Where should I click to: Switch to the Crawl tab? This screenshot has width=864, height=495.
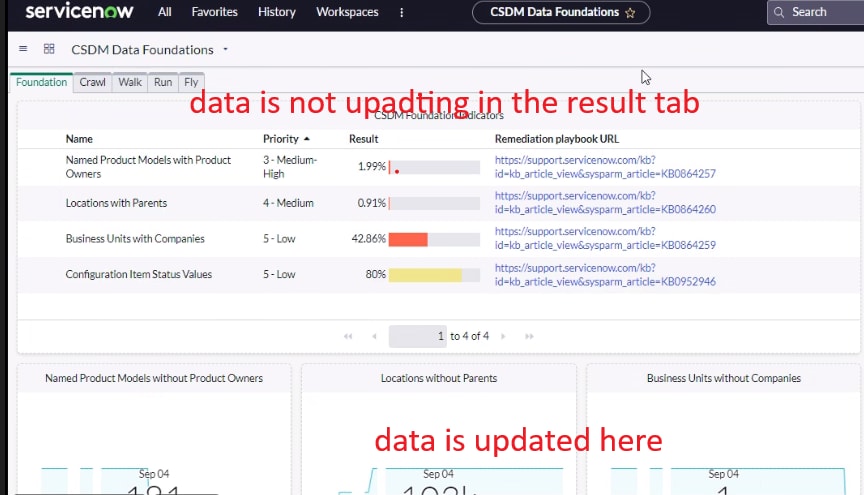tap(92, 82)
